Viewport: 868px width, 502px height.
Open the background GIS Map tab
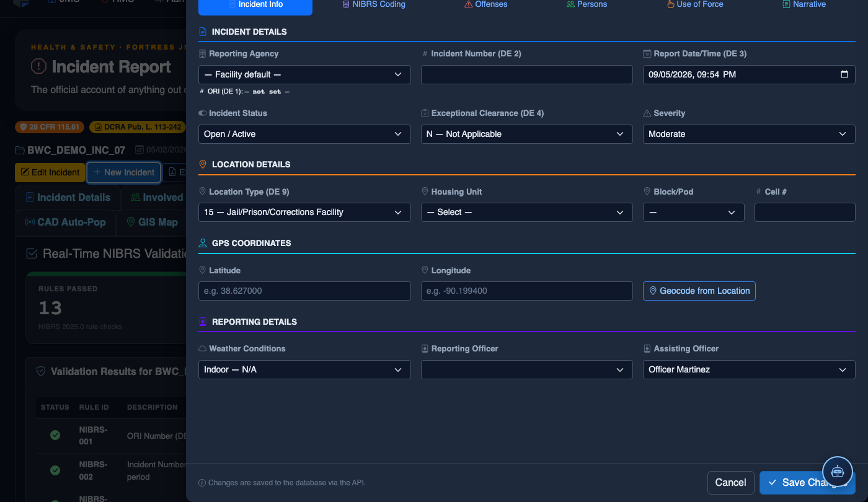coord(152,222)
